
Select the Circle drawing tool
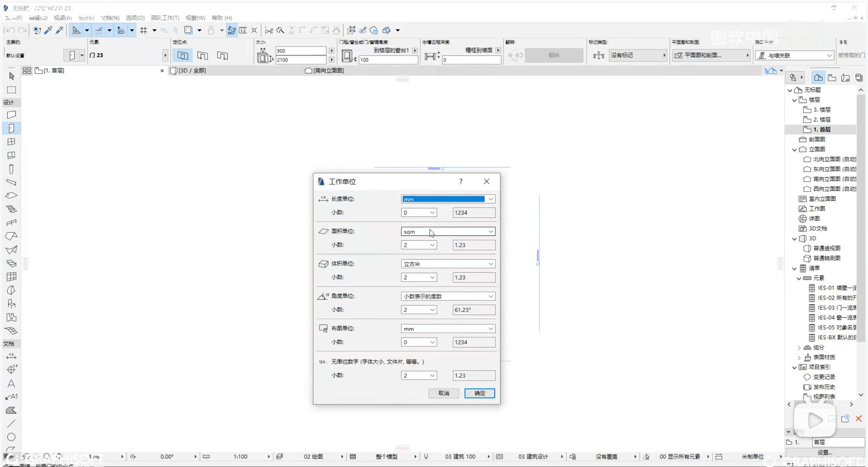click(11, 437)
